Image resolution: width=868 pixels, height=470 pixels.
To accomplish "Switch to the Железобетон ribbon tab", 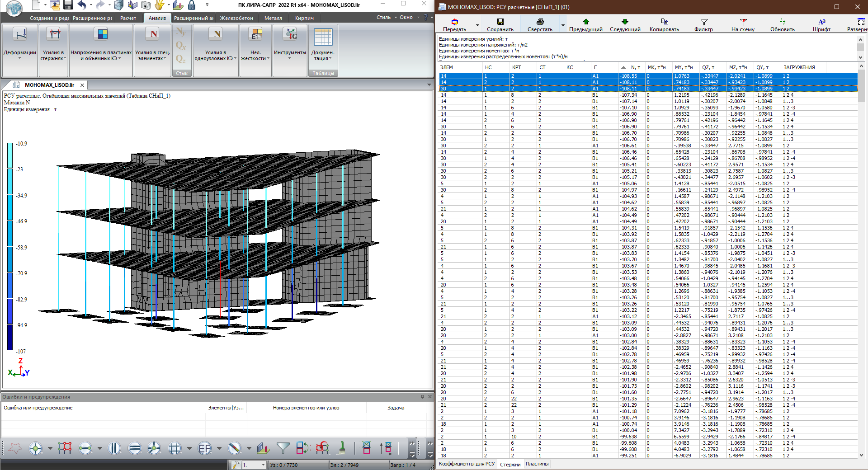I will 236,18.
